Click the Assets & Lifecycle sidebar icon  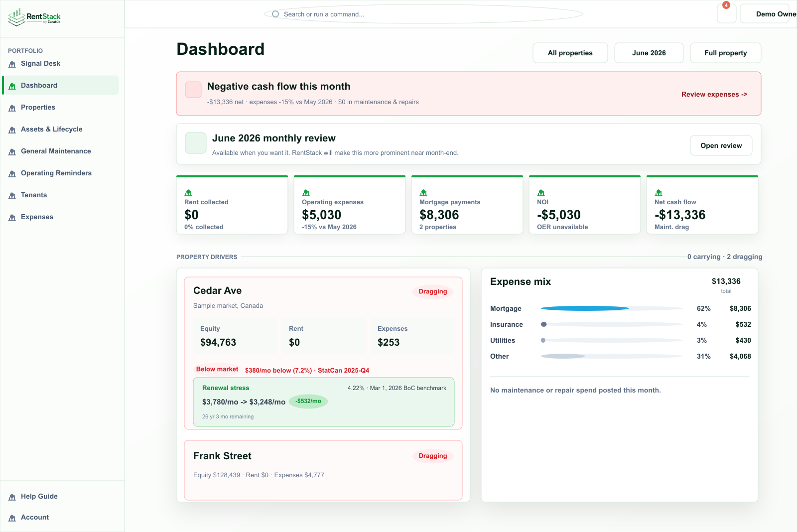click(12, 130)
